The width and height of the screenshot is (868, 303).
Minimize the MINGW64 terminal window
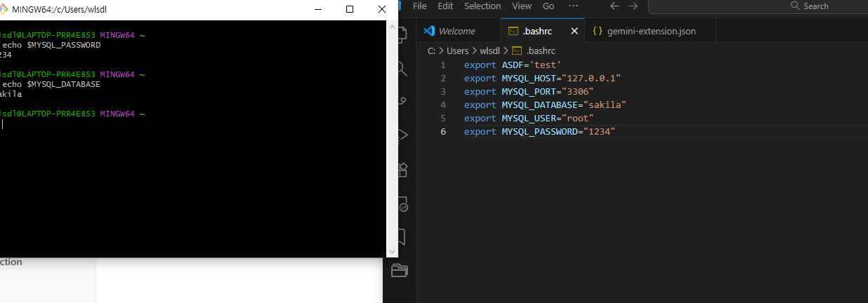(x=318, y=9)
